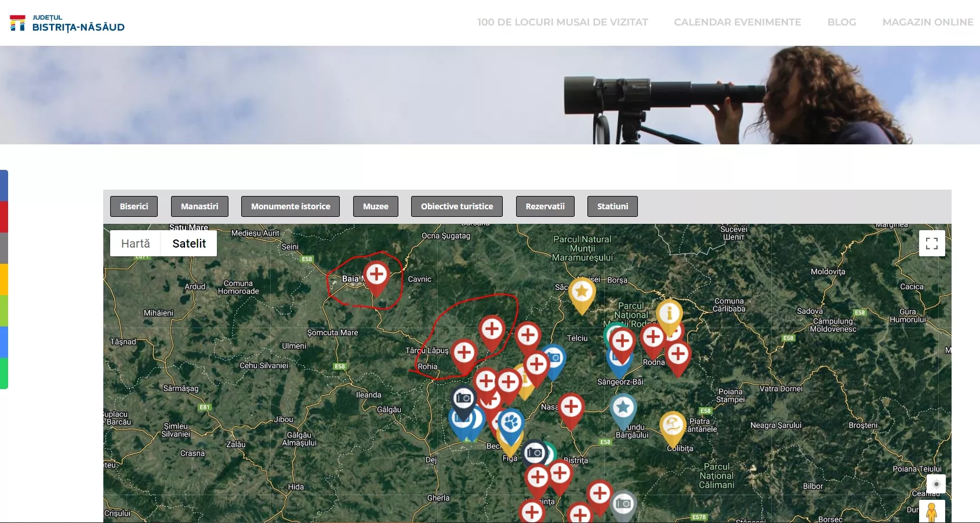The image size is (980, 523).
Task: Click the red marker near Baia Mare
Action: (x=376, y=274)
